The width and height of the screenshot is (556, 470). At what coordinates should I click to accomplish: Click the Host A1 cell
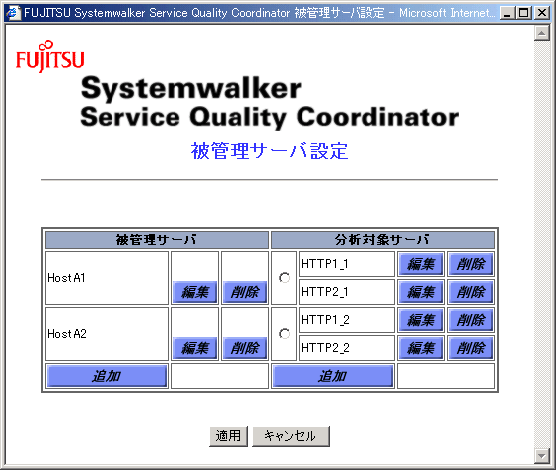107,278
